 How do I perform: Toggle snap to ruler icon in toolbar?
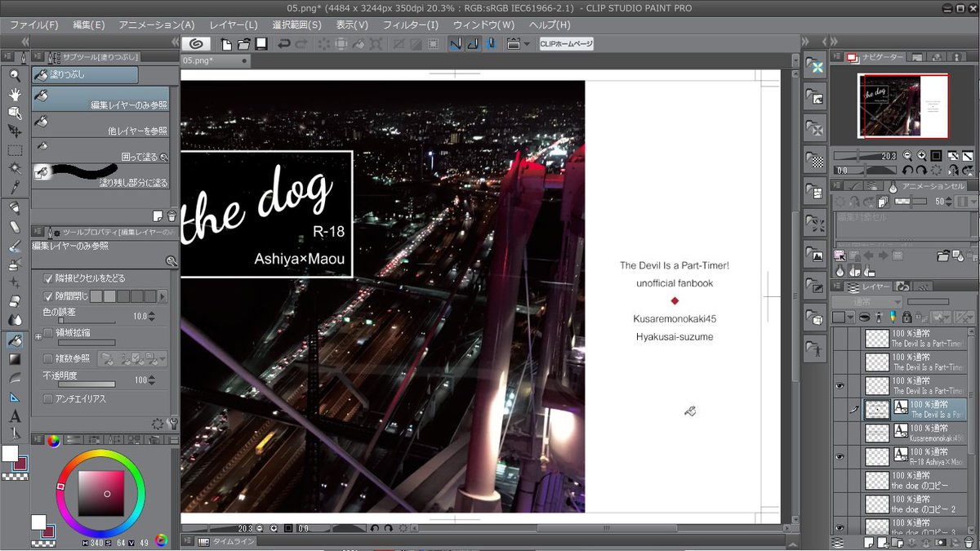point(456,43)
